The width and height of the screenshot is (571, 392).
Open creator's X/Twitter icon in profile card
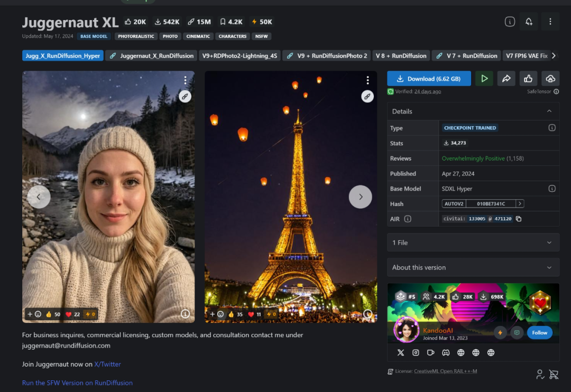pos(401,352)
